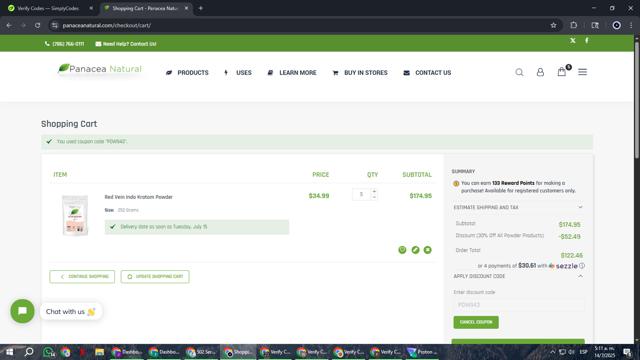Open the Uses menu
This screenshot has width=640, height=360.
(238, 73)
